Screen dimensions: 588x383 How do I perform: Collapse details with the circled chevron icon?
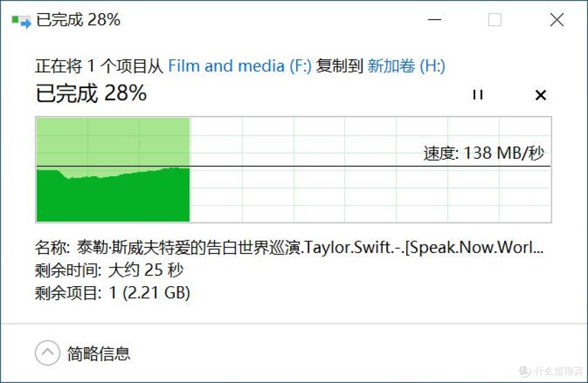pyautogui.click(x=47, y=353)
